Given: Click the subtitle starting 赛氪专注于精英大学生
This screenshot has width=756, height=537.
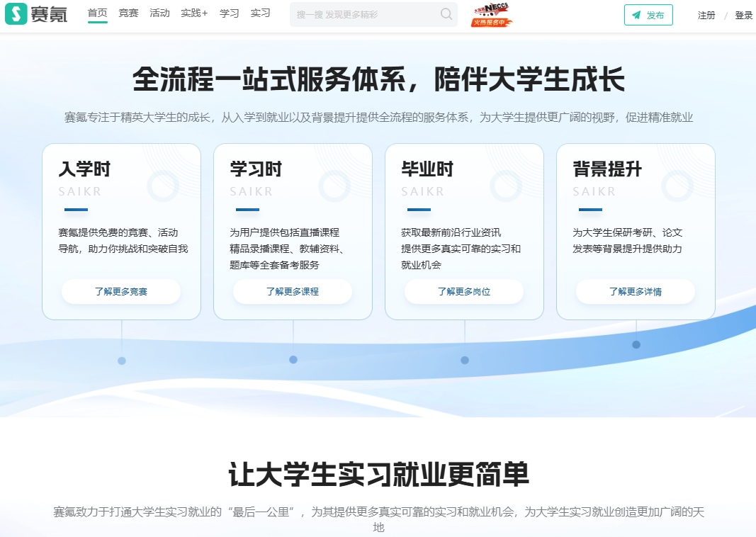Looking at the screenshot, I should coord(378,118).
